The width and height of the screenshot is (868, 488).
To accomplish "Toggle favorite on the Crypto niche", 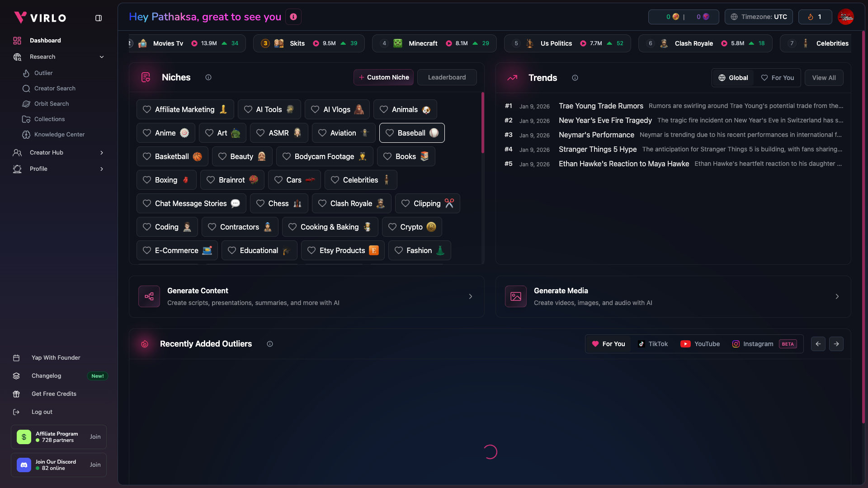I will click(392, 227).
